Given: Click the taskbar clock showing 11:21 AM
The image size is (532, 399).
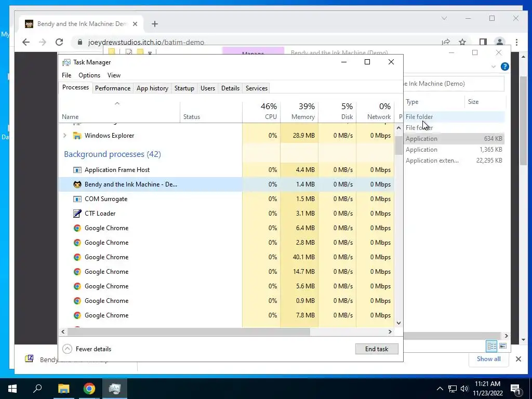Looking at the screenshot, I should pos(487,389).
